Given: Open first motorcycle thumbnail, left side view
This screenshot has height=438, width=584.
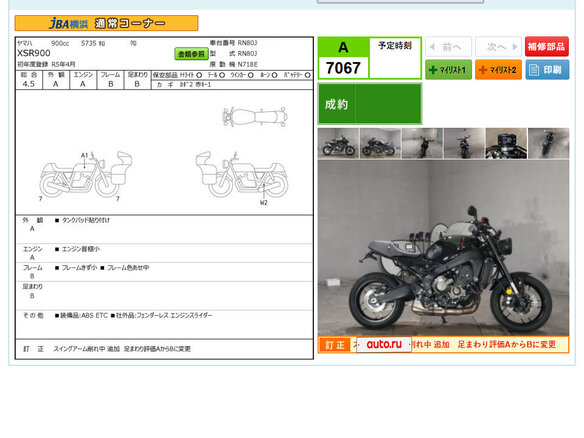Looking at the screenshot, I should (338, 143).
